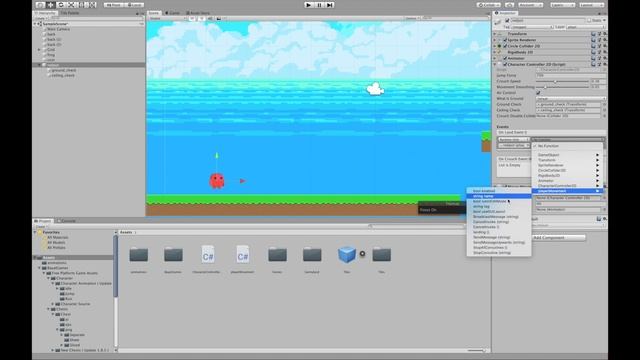
Task: Switch to the Tile Palette tab
Action: coord(70,13)
